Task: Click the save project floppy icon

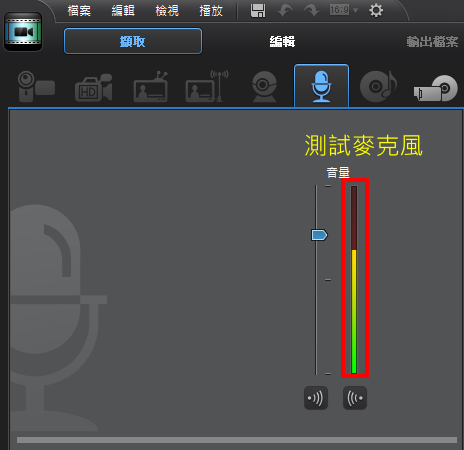Action: tap(258, 11)
